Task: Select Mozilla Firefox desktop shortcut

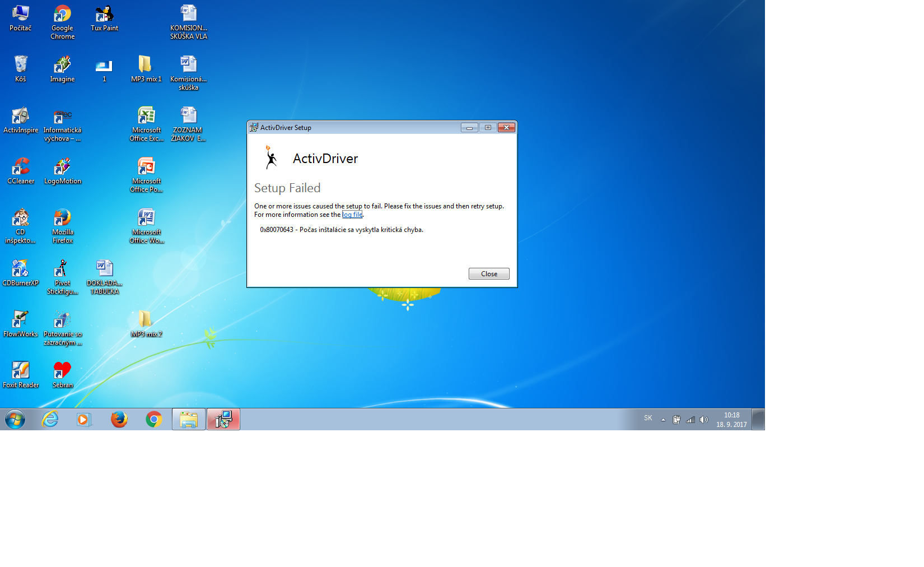Action: click(x=63, y=226)
